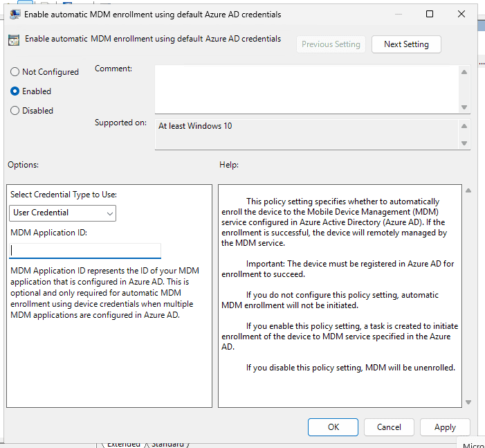Screen dimensions: 485x448
Task: Minimize the policy dialog window
Action: [x=399, y=14]
